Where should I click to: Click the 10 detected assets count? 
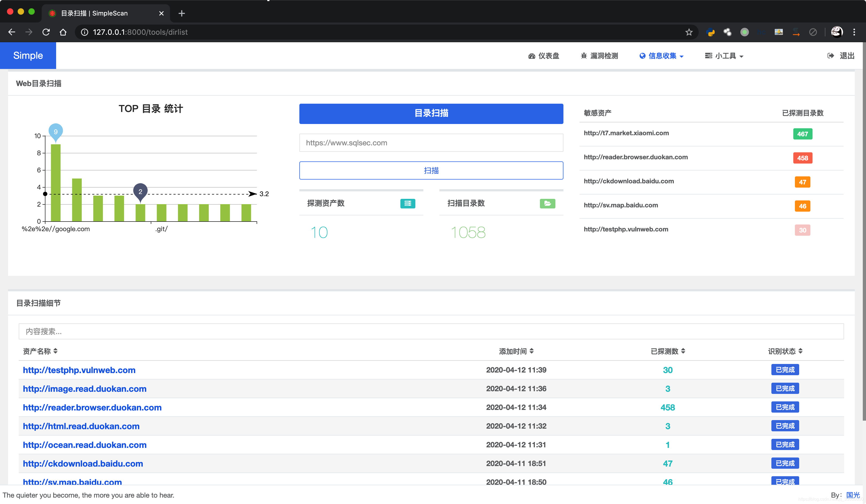pyautogui.click(x=319, y=232)
